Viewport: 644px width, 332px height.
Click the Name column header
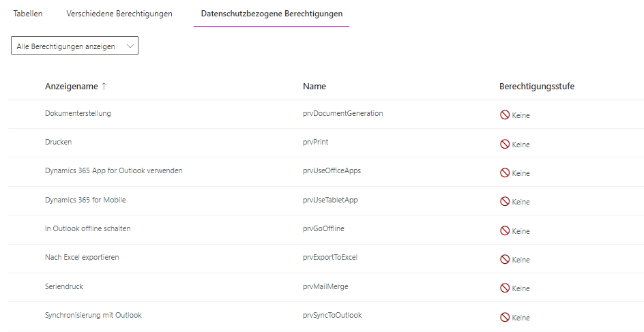click(314, 87)
